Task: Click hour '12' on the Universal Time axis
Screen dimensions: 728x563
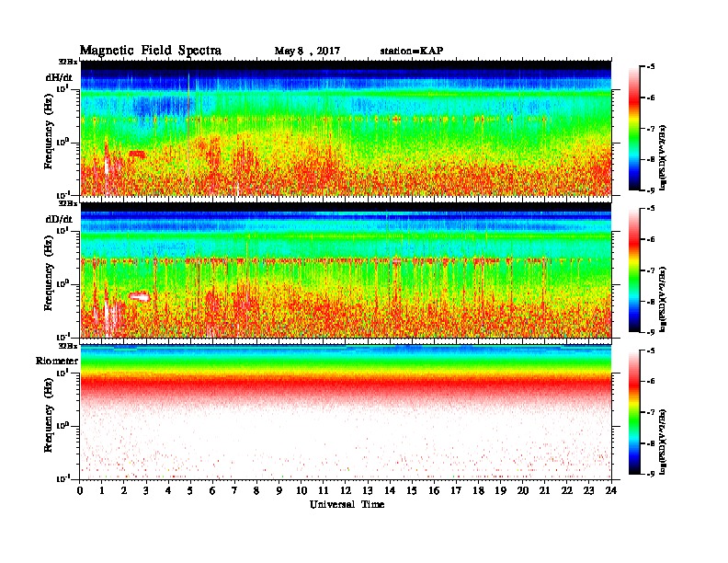Action: point(346,490)
